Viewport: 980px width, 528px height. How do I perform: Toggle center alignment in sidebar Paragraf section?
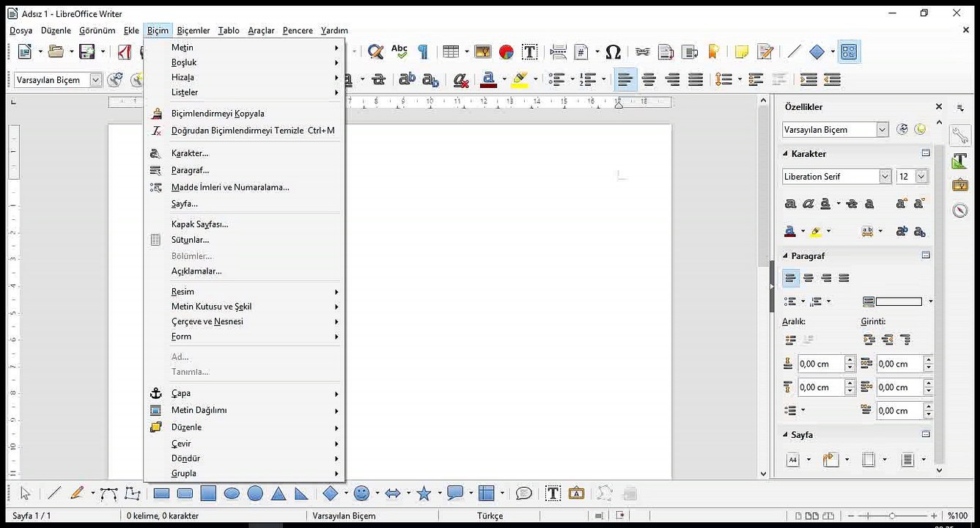pyautogui.click(x=808, y=278)
